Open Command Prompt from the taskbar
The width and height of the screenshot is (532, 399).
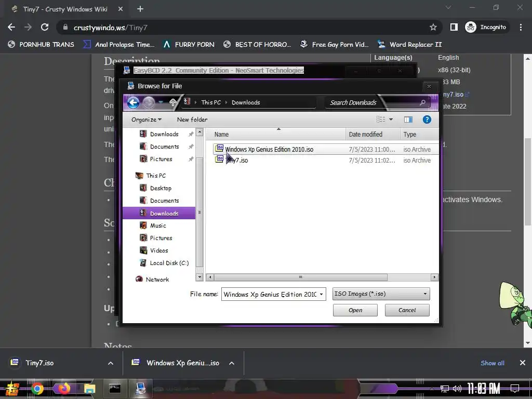pyautogui.click(x=115, y=389)
